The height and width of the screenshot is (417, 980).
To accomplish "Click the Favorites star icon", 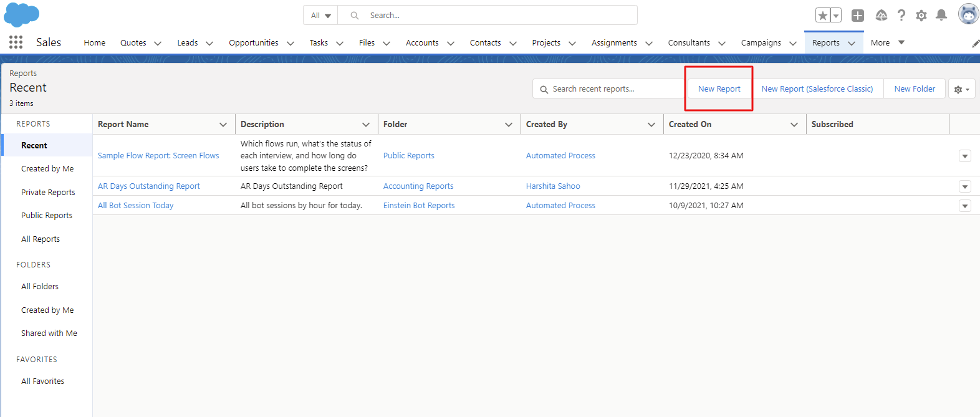I will pyautogui.click(x=823, y=16).
